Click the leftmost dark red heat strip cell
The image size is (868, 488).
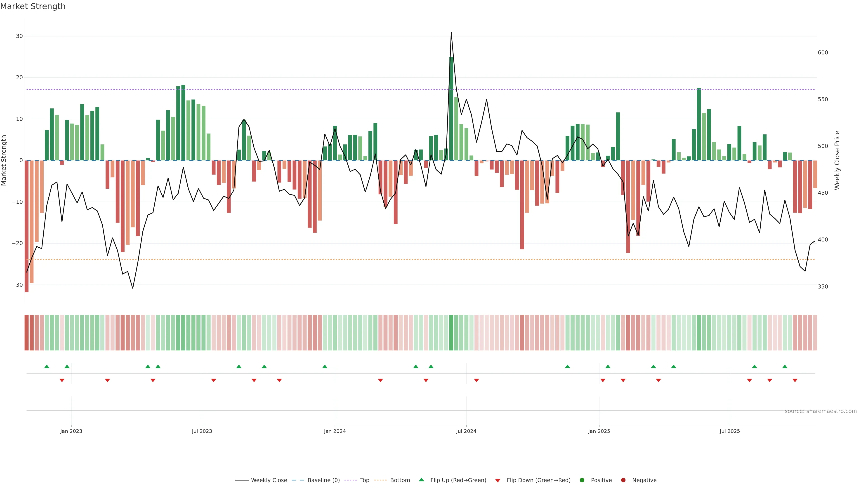[27, 333]
